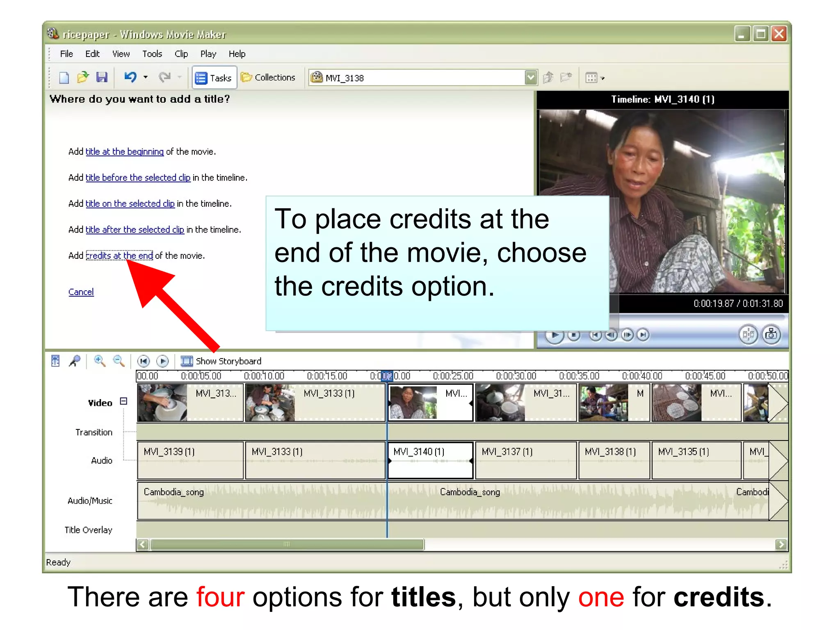
Task: Open the Undo history dropdown arrow
Action: [145, 78]
